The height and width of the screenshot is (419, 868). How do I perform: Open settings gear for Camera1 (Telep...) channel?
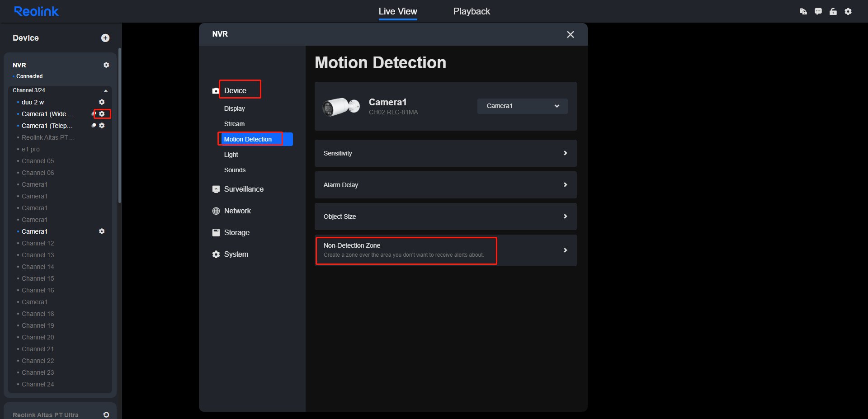tap(102, 126)
